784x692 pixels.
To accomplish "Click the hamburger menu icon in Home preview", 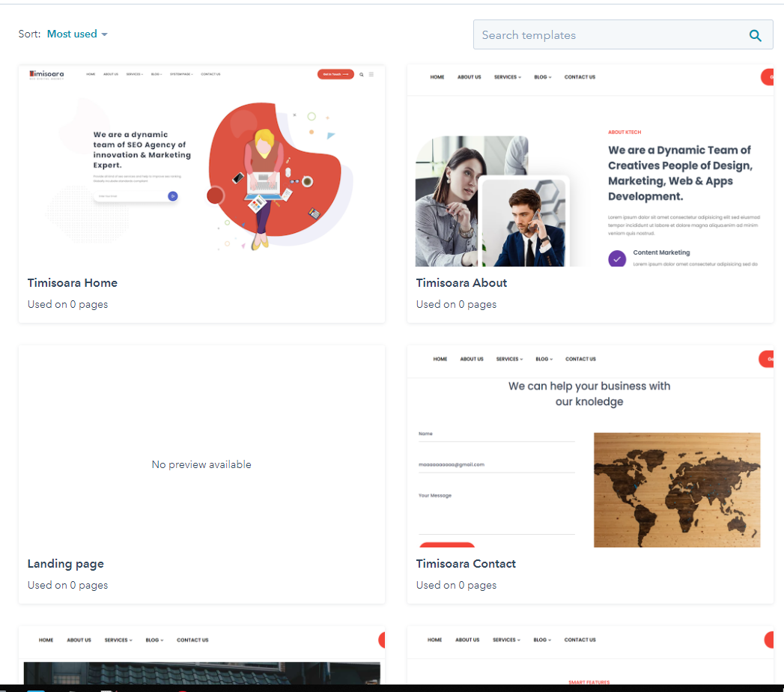I will [371, 74].
